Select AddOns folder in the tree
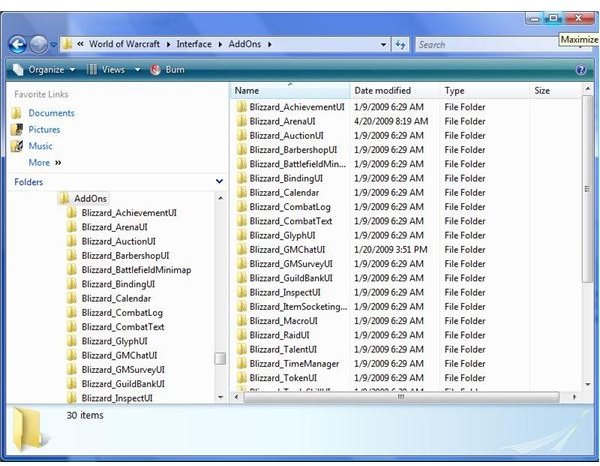 (90, 199)
